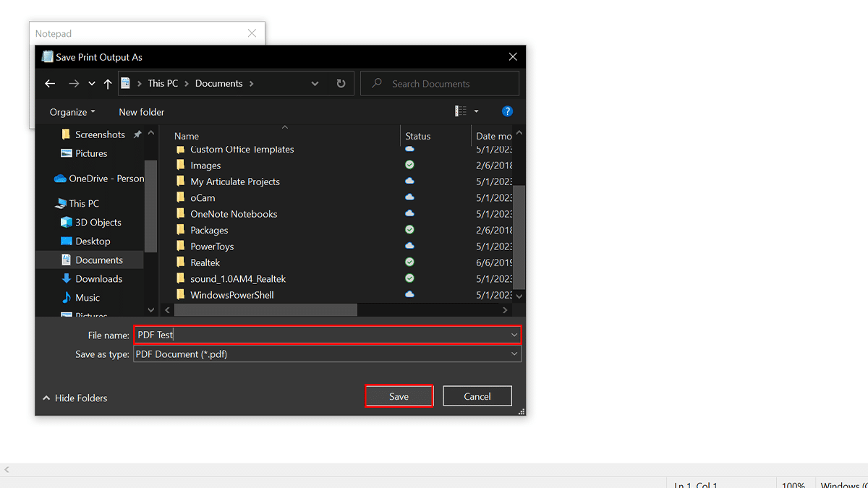Select Music in the navigation pane

(88, 298)
